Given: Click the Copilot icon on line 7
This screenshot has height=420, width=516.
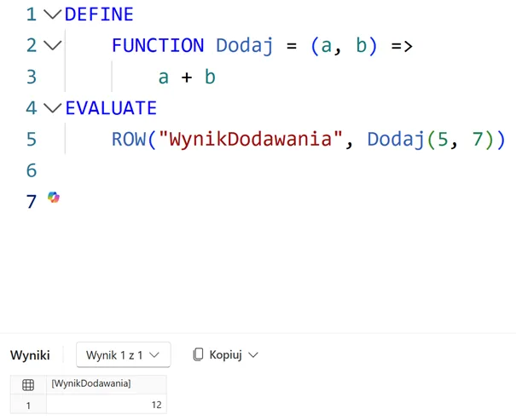Looking at the screenshot, I should [54, 198].
